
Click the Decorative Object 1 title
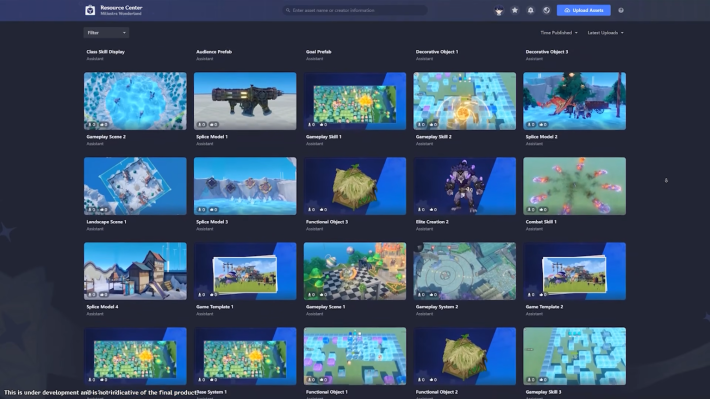pos(437,52)
